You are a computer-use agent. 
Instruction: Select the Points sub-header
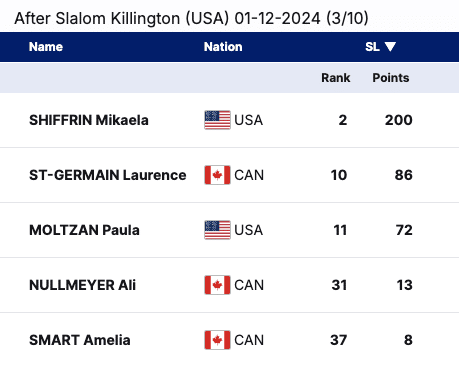(x=391, y=78)
